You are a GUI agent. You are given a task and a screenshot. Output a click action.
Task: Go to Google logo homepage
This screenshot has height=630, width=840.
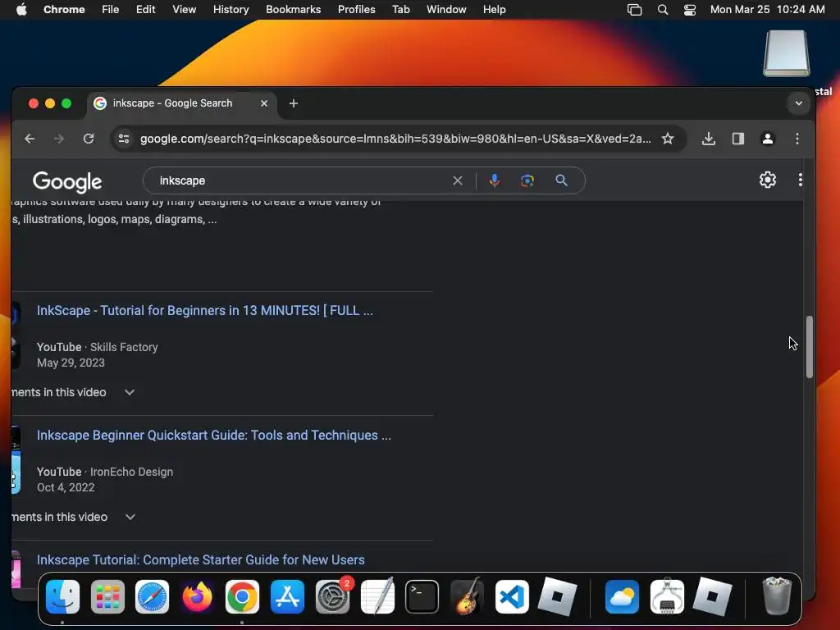67,182
